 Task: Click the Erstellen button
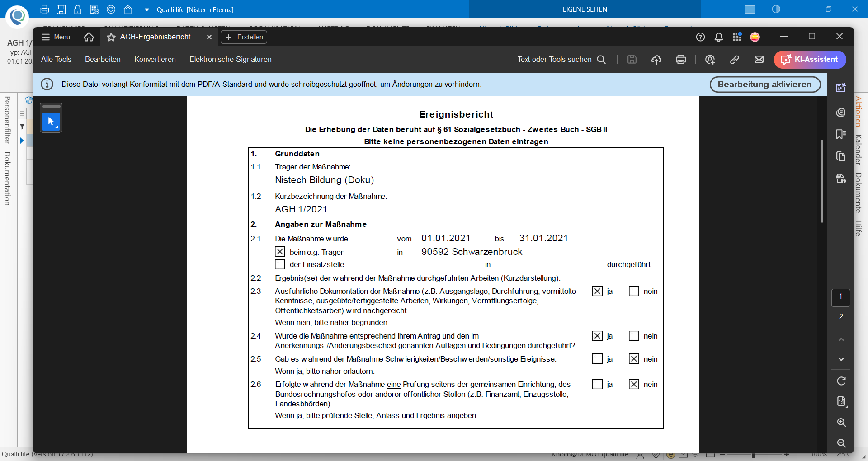[x=244, y=37]
